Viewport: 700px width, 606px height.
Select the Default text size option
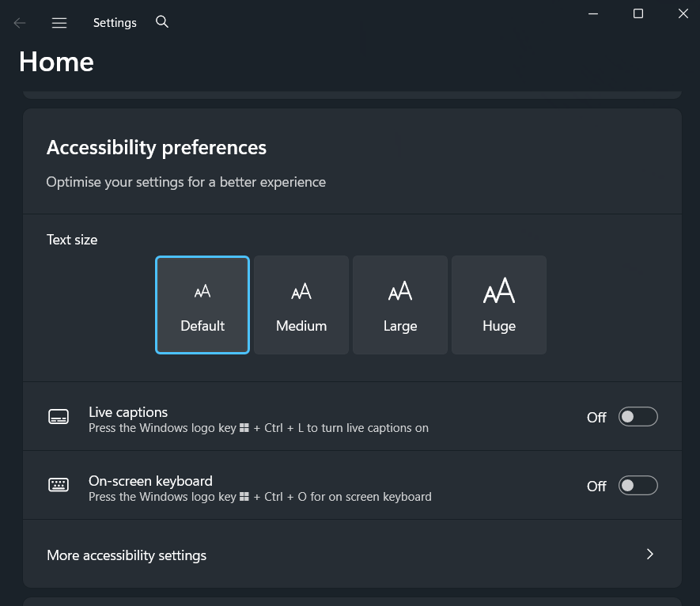pyautogui.click(x=202, y=305)
